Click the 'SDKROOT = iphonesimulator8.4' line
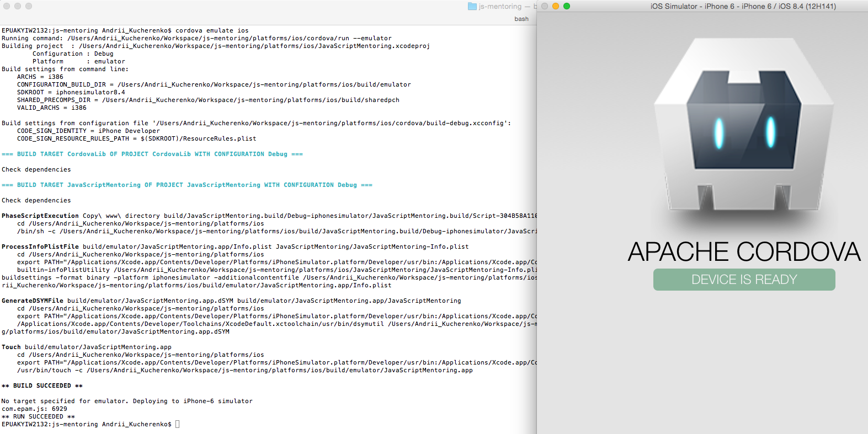The image size is (868, 434). tap(71, 92)
